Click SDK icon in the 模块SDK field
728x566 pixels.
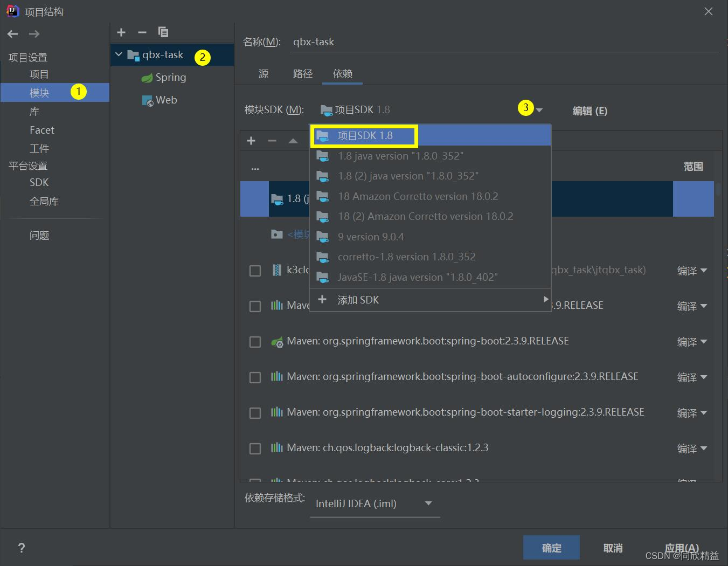tap(326, 110)
